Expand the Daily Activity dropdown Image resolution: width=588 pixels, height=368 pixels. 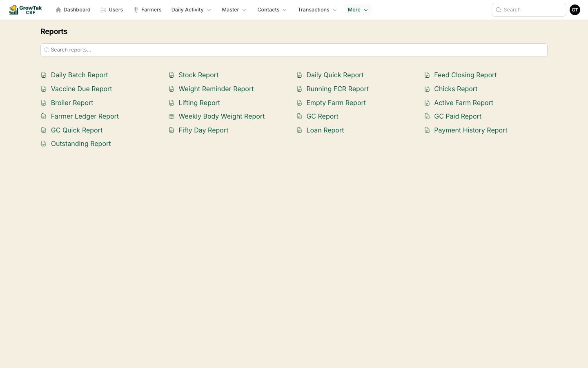coord(191,10)
